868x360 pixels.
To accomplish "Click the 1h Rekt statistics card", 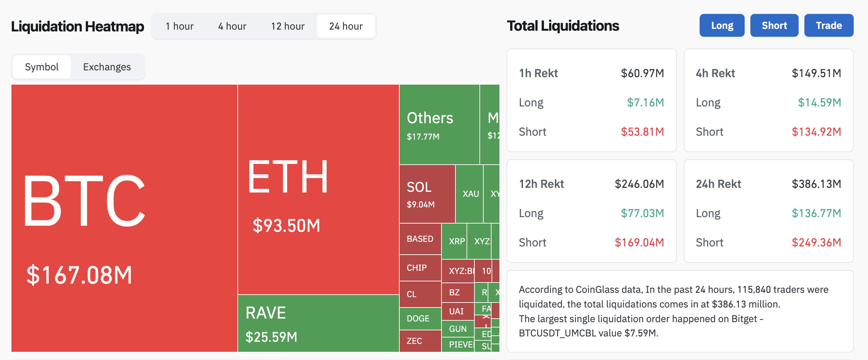I will click(x=592, y=102).
